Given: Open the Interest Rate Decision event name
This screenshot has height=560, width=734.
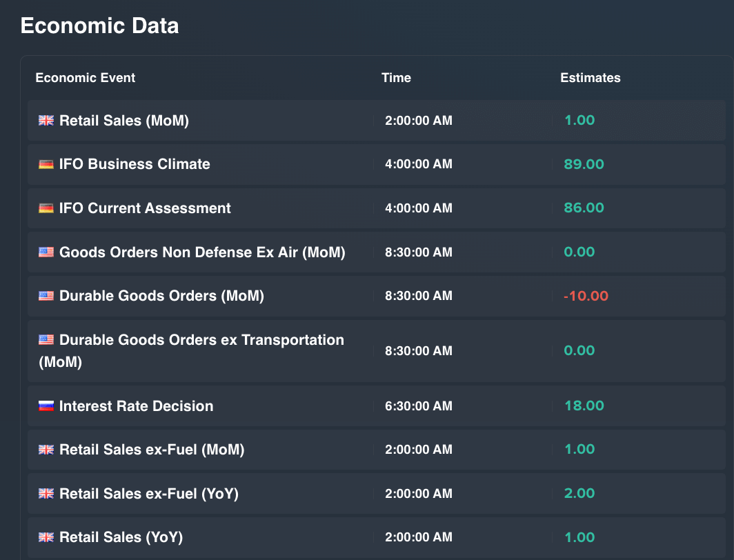Looking at the screenshot, I should (136, 406).
